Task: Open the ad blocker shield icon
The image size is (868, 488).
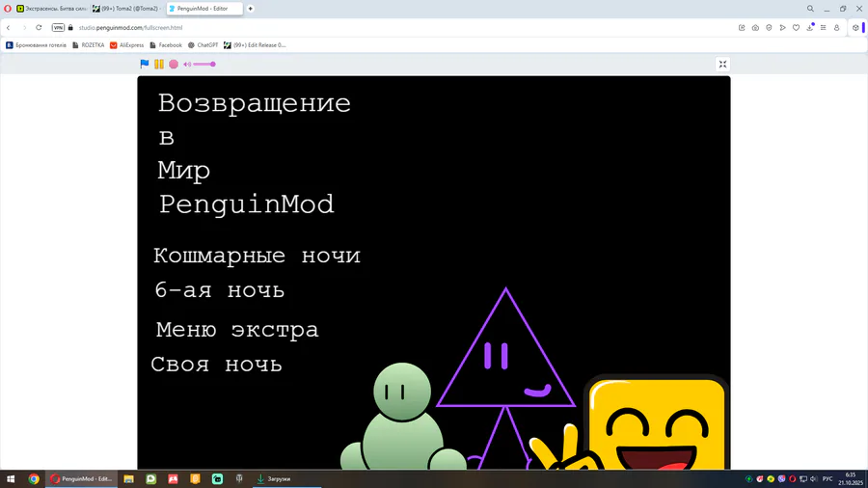Action: click(x=769, y=28)
